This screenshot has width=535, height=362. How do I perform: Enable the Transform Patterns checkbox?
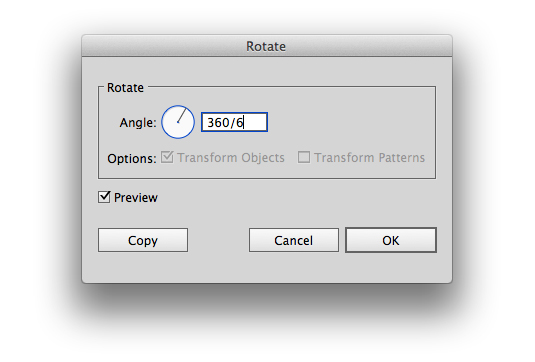click(304, 157)
